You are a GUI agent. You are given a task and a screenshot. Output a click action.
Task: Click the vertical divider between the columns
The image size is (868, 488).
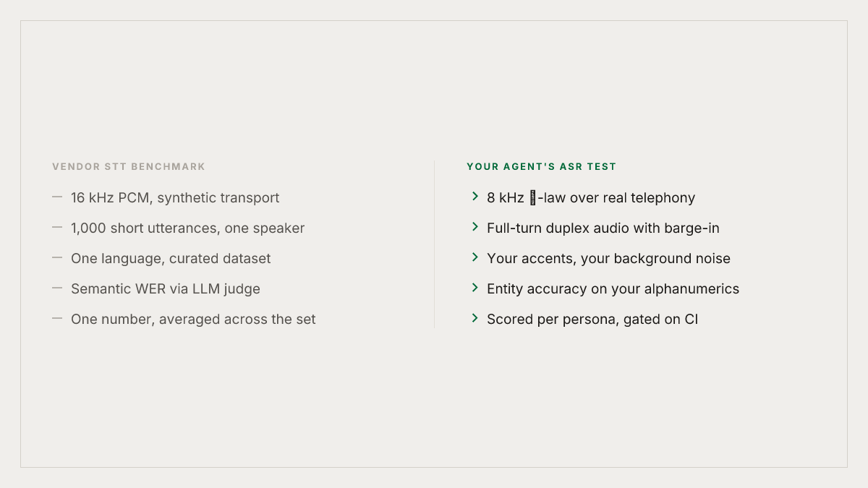point(434,244)
